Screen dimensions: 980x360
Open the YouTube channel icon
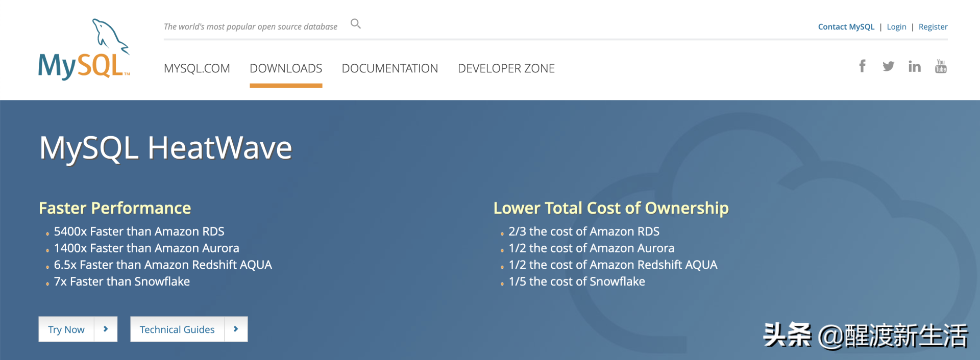[941, 66]
